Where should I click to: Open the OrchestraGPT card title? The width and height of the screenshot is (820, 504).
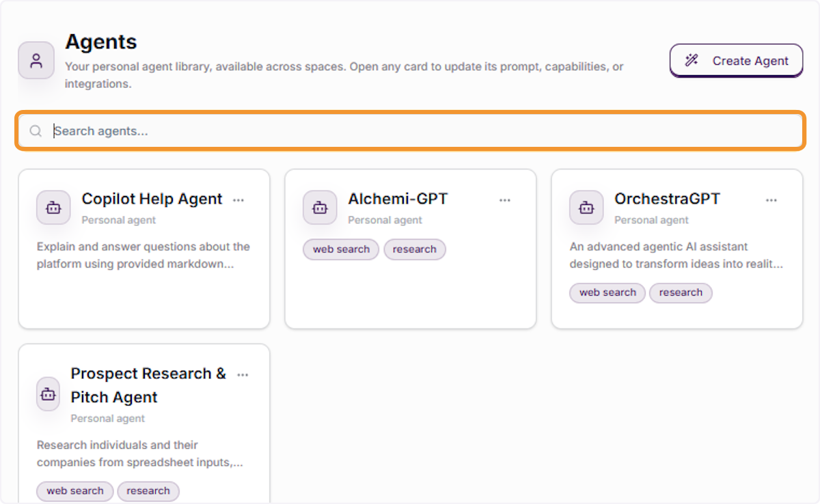pyautogui.click(x=667, y=199)
